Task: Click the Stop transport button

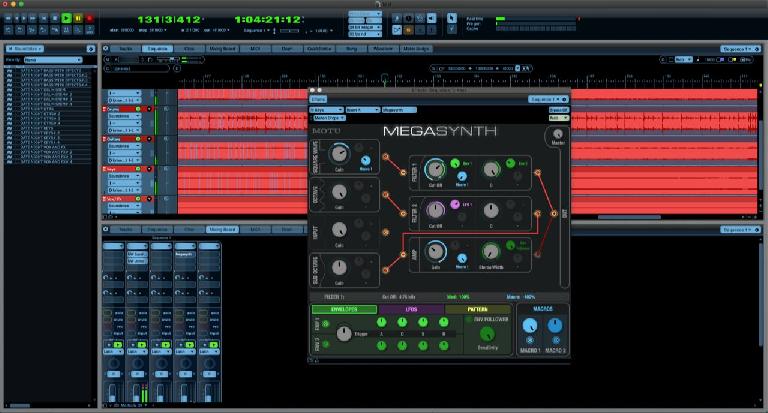Action: (x=55, y=18)
